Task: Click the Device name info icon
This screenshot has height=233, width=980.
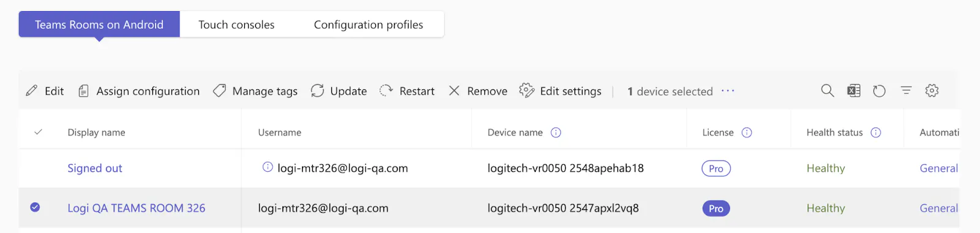Action: point(556,132)
